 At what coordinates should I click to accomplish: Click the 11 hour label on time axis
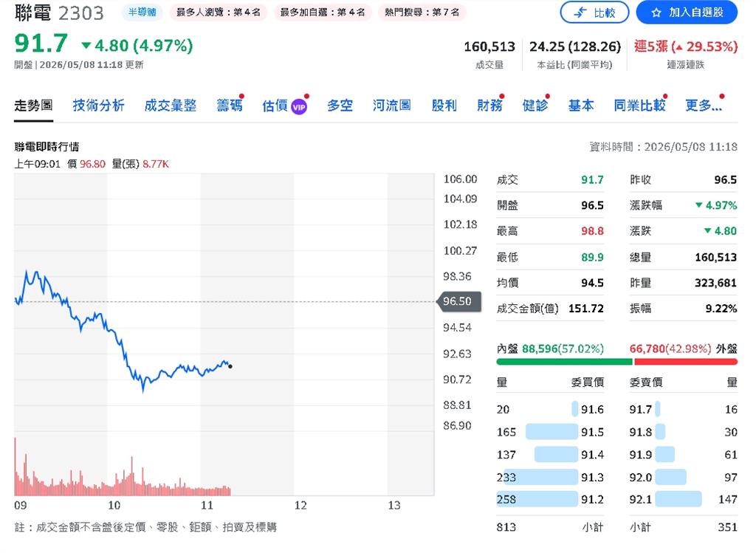click(207, 505)
